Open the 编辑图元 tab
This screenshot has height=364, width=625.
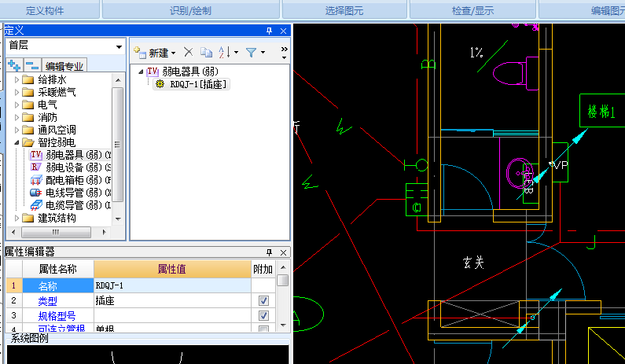click(x=582, y=10)
